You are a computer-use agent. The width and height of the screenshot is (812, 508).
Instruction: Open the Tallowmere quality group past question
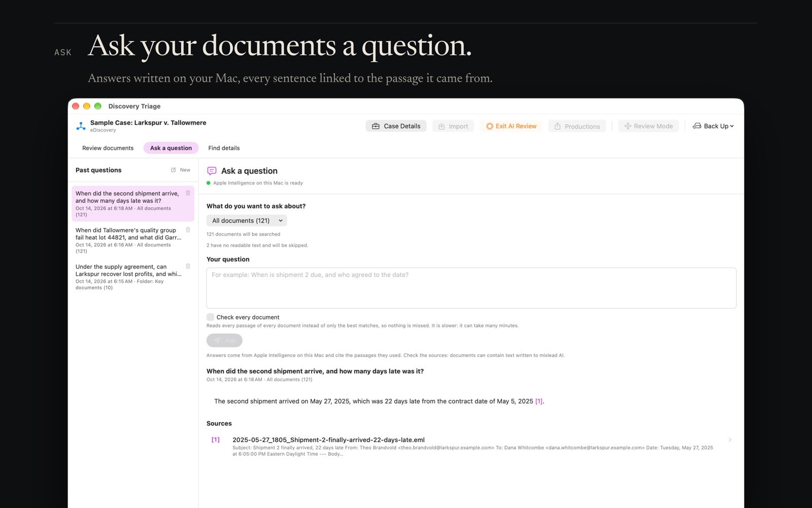click(133, 240)
